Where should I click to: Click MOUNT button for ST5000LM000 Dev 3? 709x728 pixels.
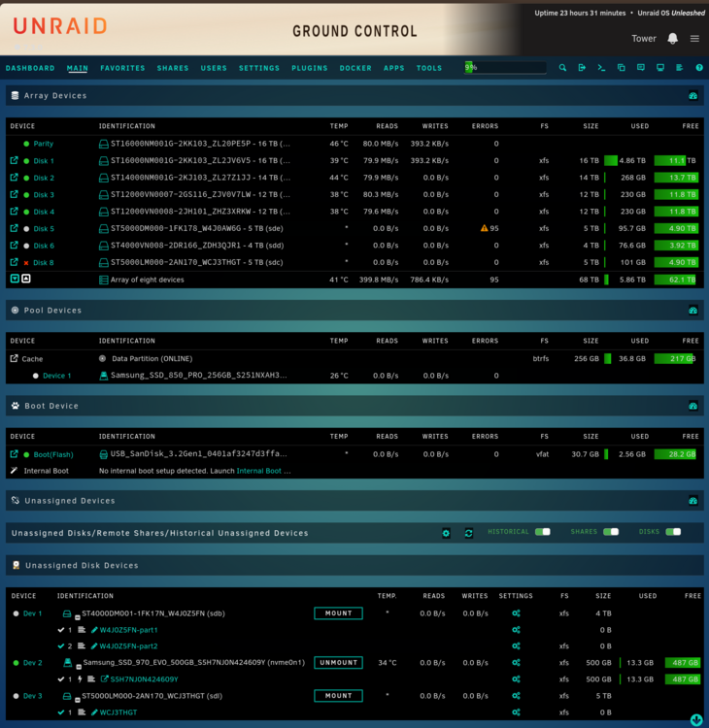pyautogui.click(x=338, y=696)
